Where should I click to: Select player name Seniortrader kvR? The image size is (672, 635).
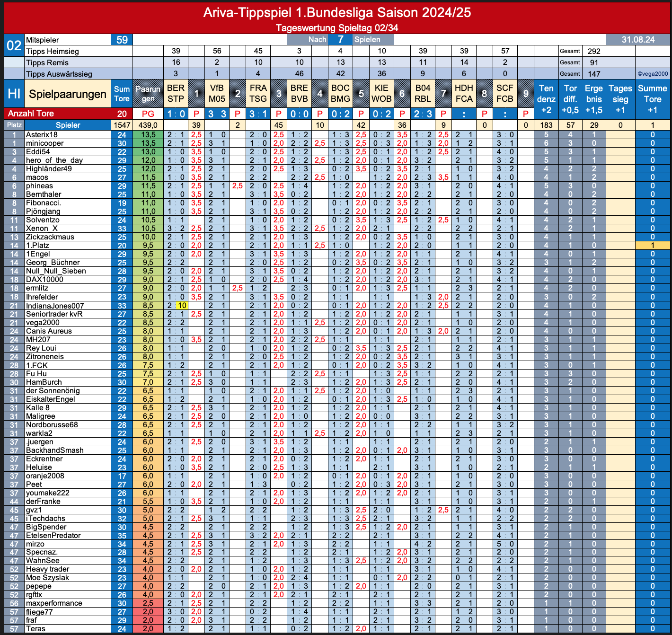54,314
